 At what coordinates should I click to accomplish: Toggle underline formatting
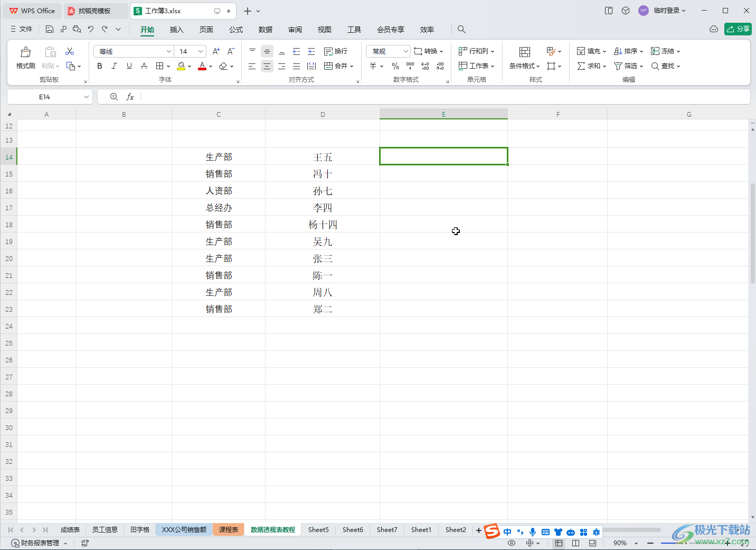click(129, 66)
